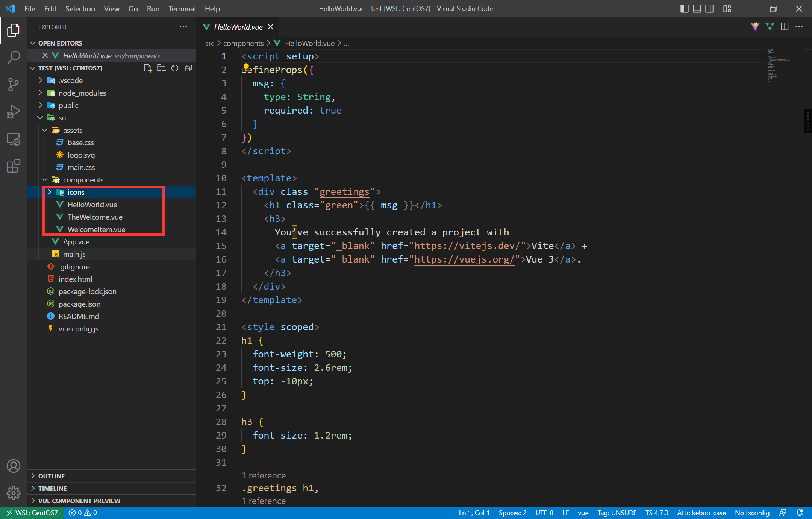
Task: Open the Manage gear icon
Action: point(14,493)
